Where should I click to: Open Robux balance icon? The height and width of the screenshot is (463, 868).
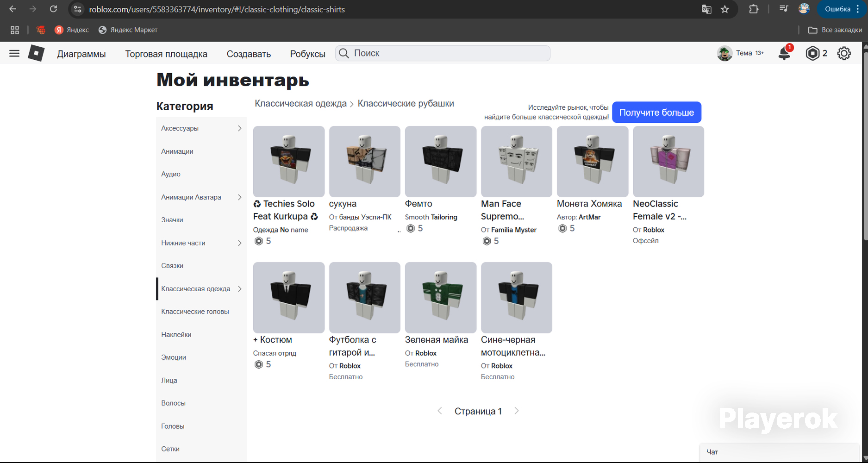coord(812,53)
